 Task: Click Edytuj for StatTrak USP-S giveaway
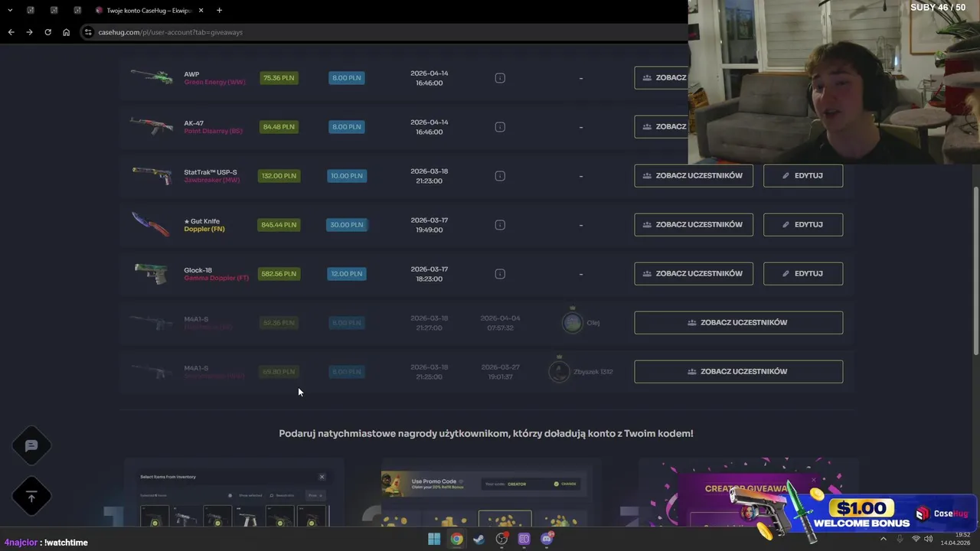click(803, 175)
